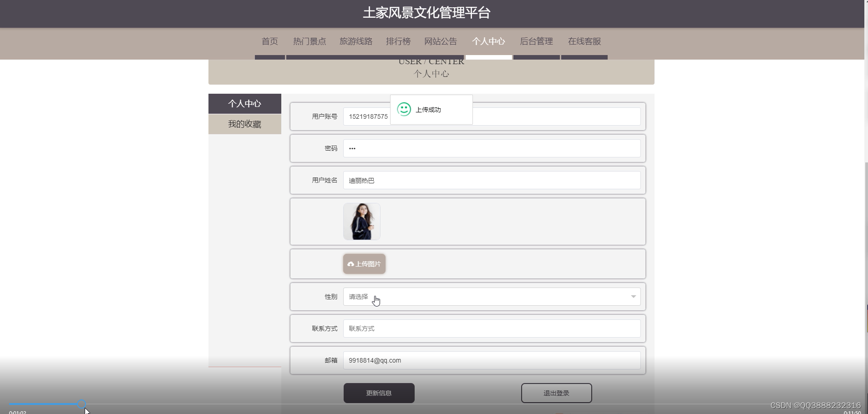Image resolution: width=868 pixels, height=414 pixels.
Task: Select 个人中心 sidebar tab
Action: (245, 104)
